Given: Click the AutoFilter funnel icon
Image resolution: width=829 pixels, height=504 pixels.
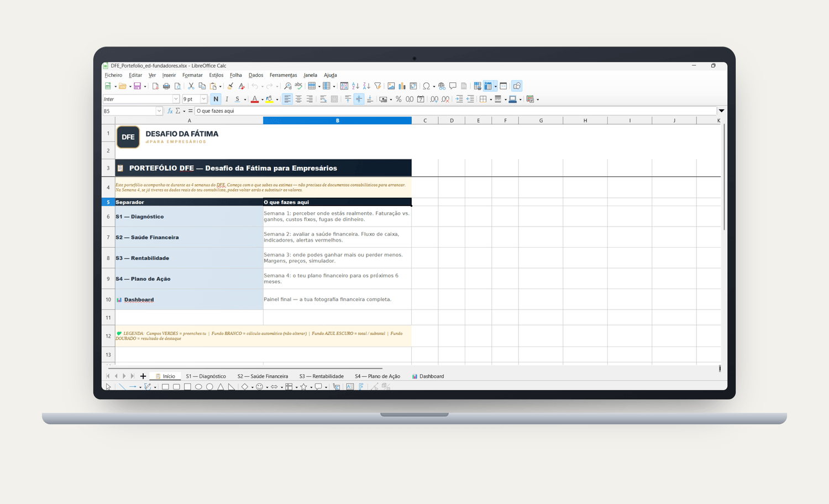Looking at the screenshot, I should [x=377, y=86].
